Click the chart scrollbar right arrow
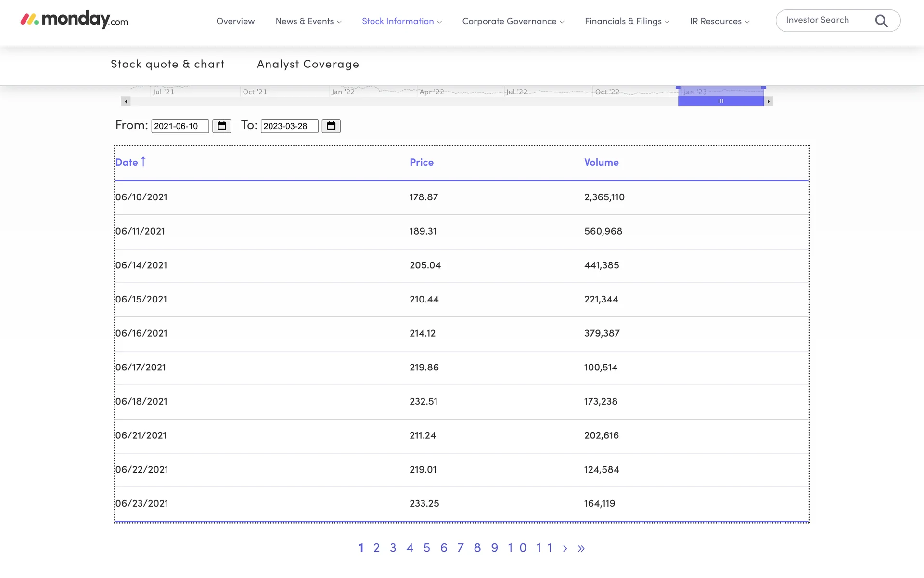This screenshot has height=578, width=924. pyautogui.click(x=769, y=101)
